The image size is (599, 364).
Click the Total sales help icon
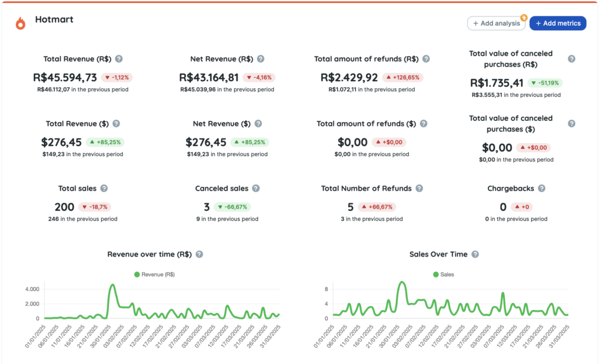(x=104, y=188)
